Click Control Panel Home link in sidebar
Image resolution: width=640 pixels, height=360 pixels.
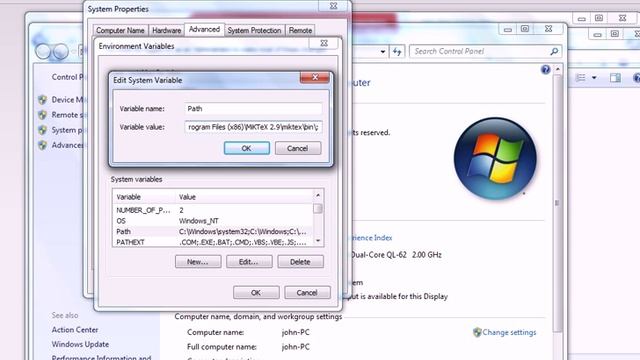point(68,77)
